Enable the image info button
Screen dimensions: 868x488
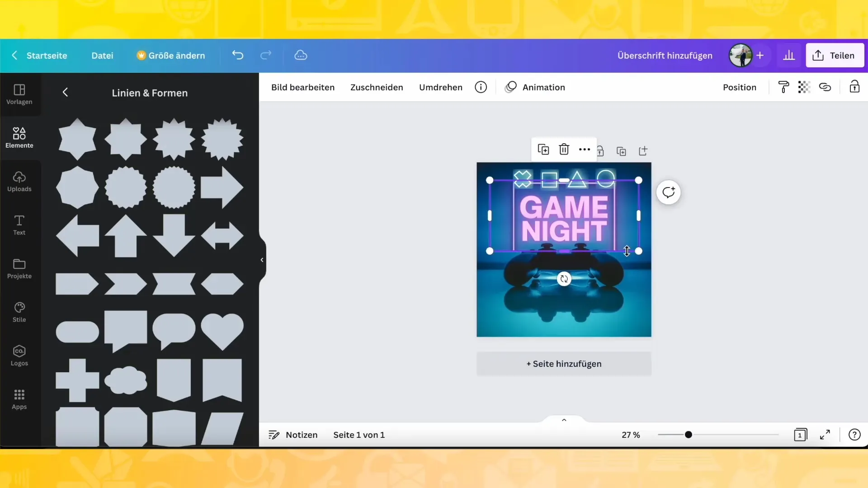click(x=481, y=87)
